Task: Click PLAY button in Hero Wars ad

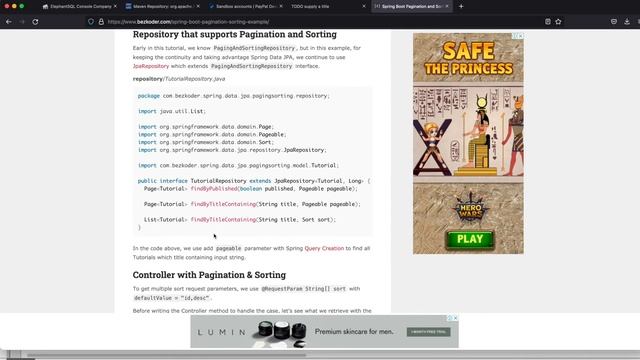Action: tap(470, 239)
